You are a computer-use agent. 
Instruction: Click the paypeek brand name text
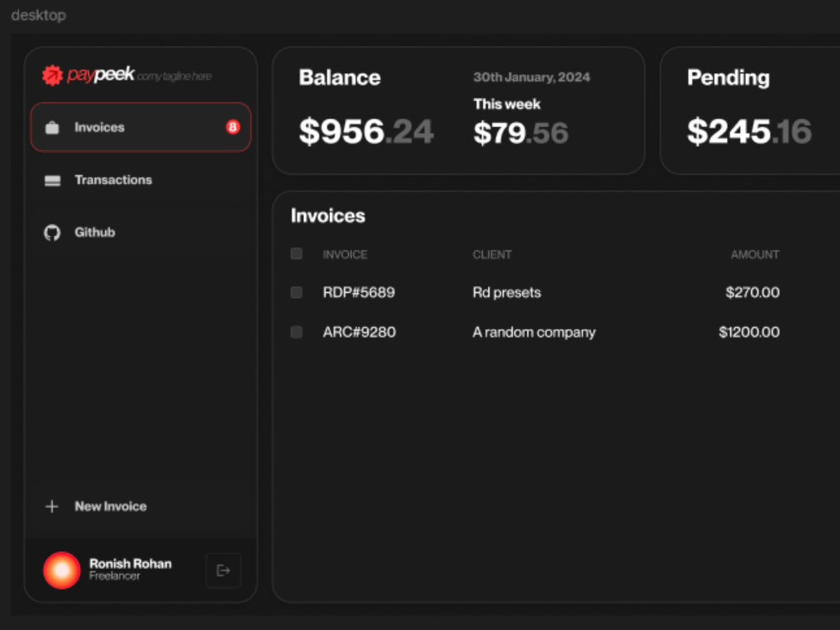pyautogui.click(x=101, y=75)
